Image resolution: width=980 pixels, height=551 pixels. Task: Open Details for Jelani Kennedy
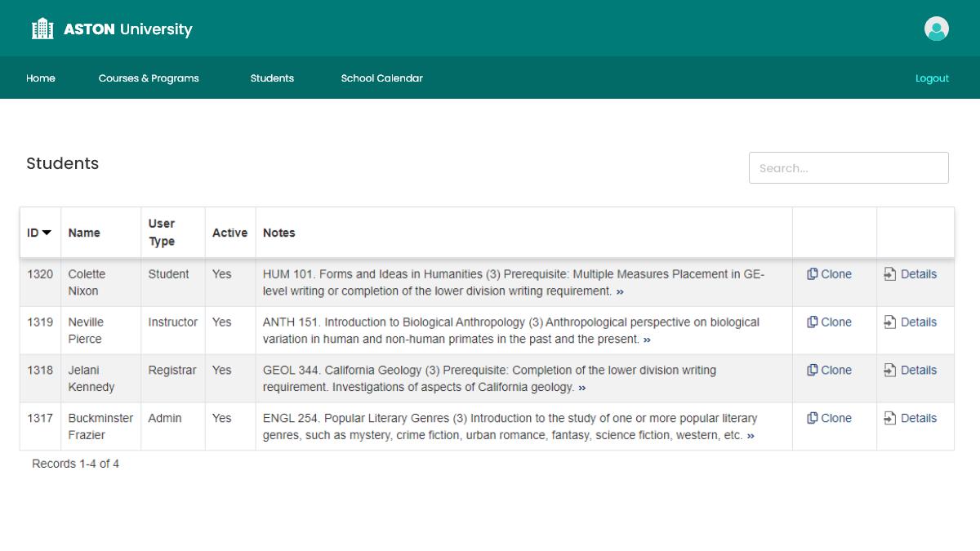tap(910, 371)
